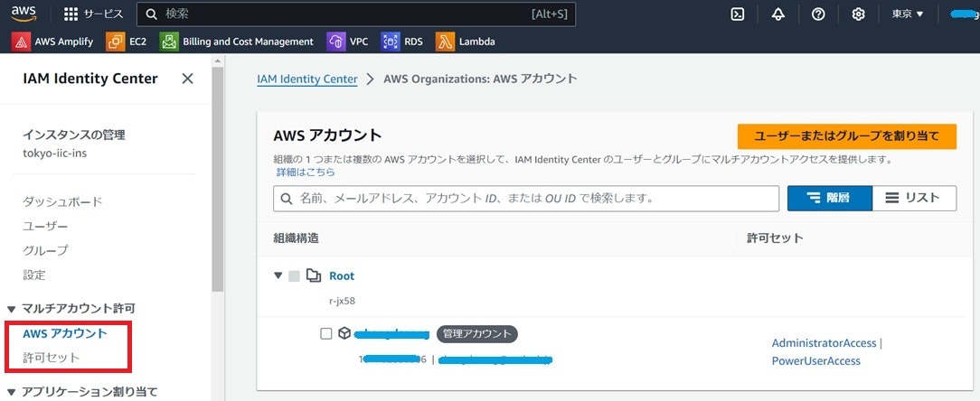Open the settings gear icon
The image size is (980, 401).
click(858, 14)
